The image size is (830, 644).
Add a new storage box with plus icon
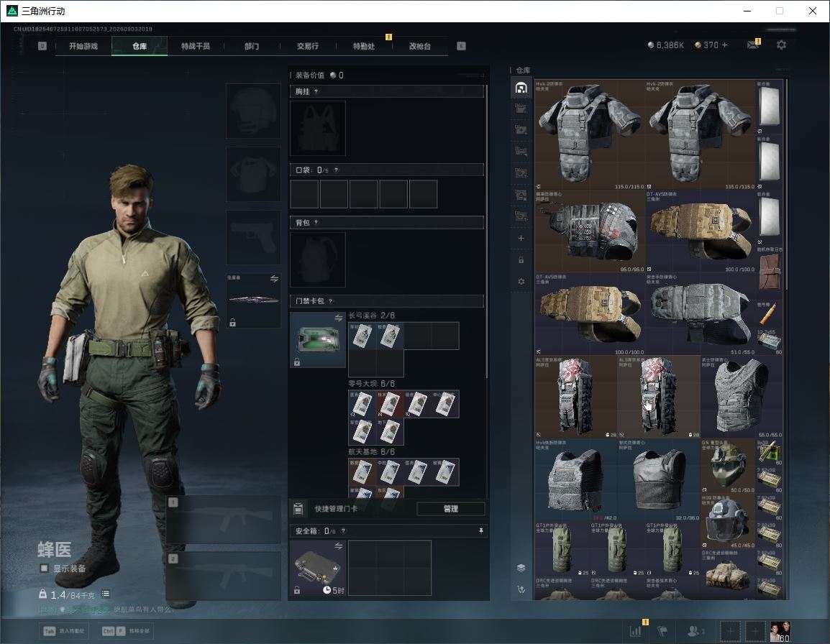(521, 238)
